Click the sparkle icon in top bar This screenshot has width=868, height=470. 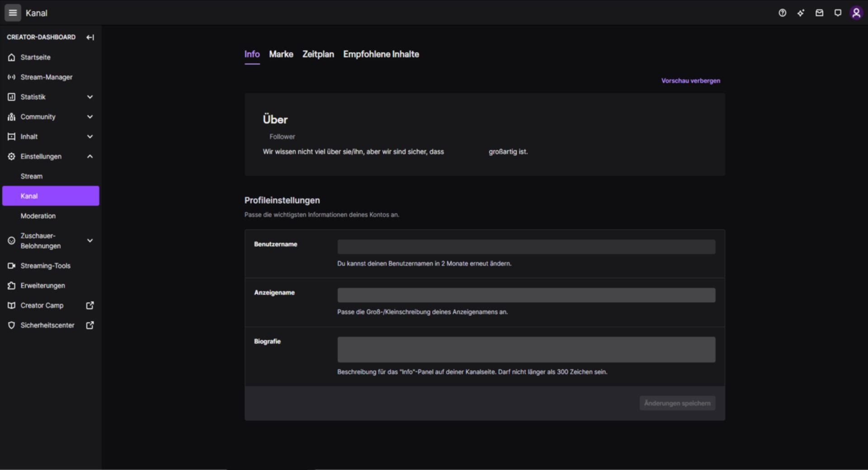801,13
